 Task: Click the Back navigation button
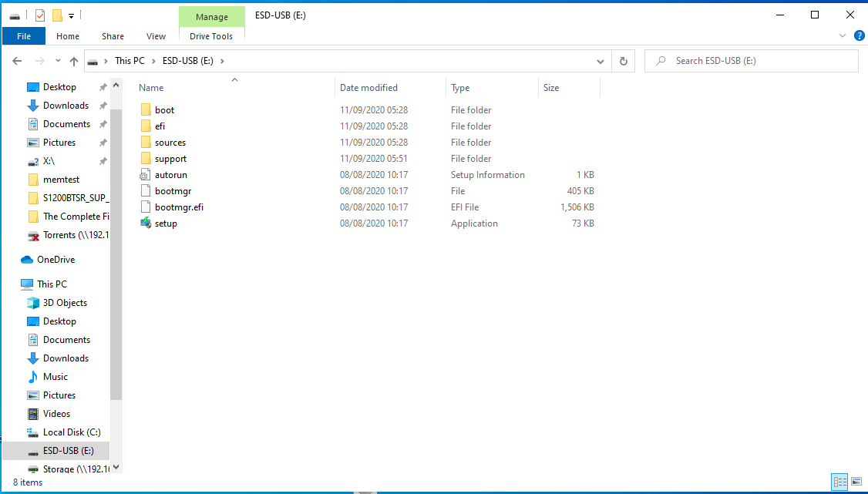[x=17, y=60]
